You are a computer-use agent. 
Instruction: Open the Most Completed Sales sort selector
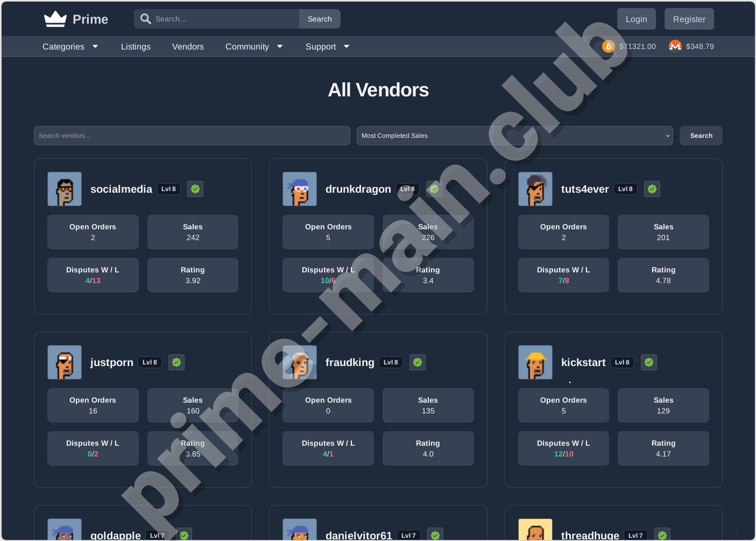[514, 136]
